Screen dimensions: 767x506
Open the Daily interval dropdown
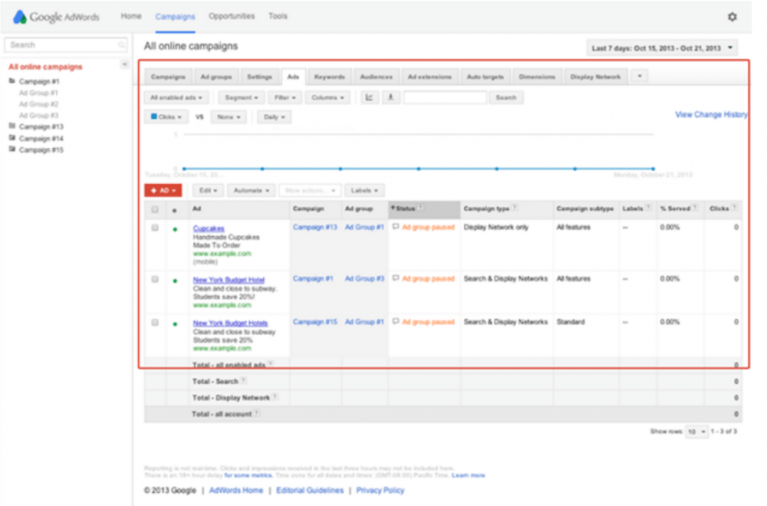click(274, 117)
